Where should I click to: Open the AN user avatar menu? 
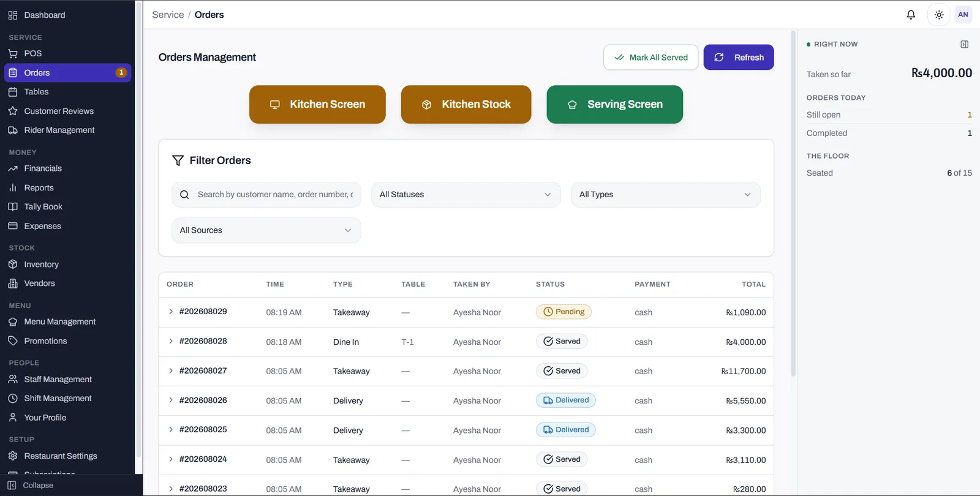click(963, 15)
